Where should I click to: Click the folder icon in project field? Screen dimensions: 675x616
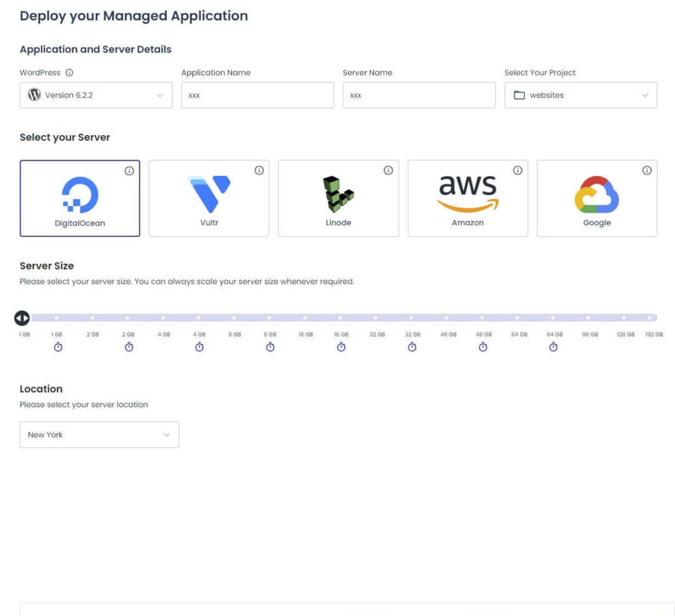coord(519,95)
